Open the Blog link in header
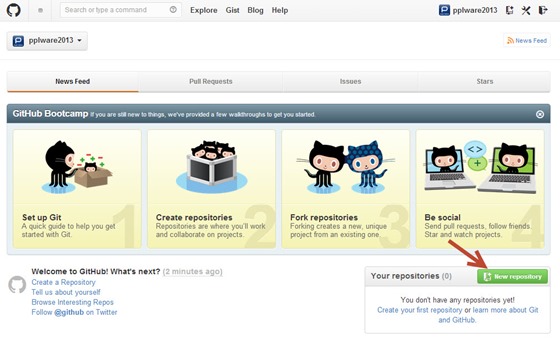560x363 pixels. [x=255, y=10]
